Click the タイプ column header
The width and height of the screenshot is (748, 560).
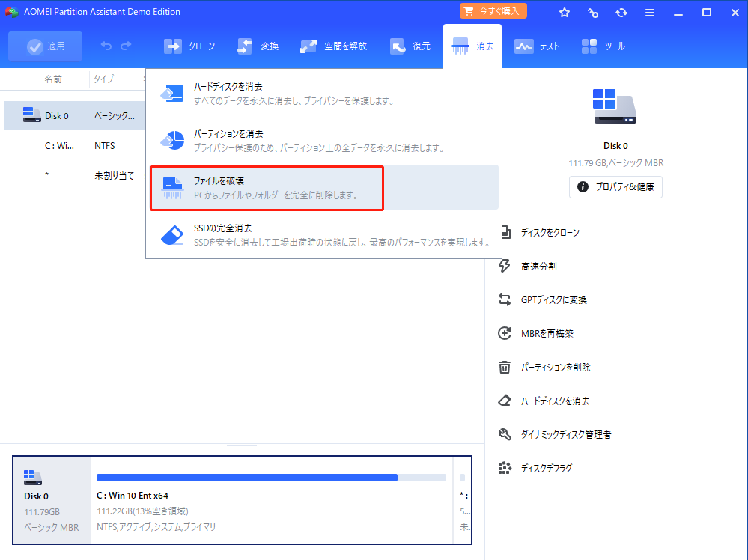click(103, 79)
